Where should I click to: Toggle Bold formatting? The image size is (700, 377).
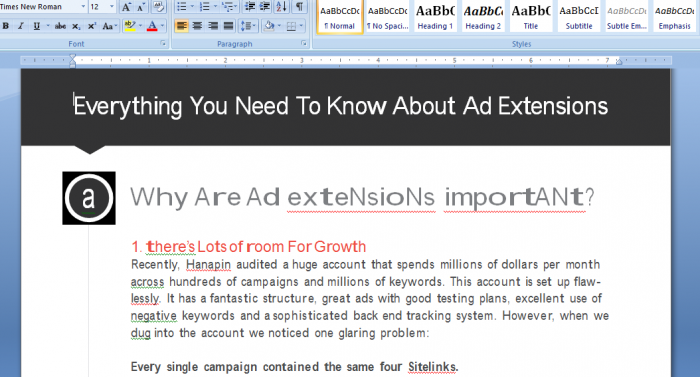6,26
